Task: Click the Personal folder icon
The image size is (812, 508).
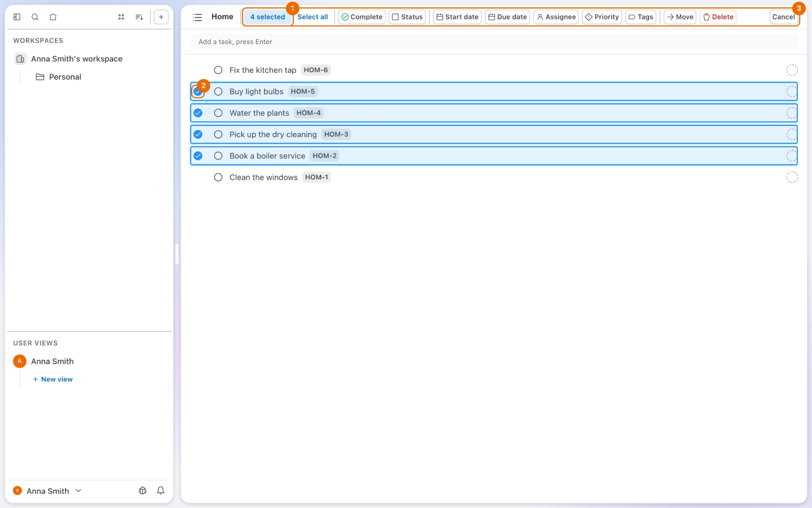Action: click(x=40, y=77)
